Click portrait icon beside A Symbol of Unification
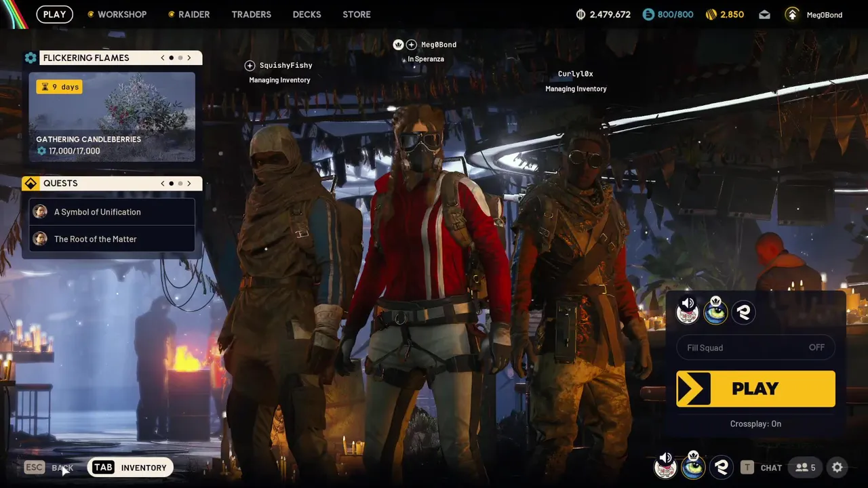The image size is (868, 488). [x=40, y=211]
